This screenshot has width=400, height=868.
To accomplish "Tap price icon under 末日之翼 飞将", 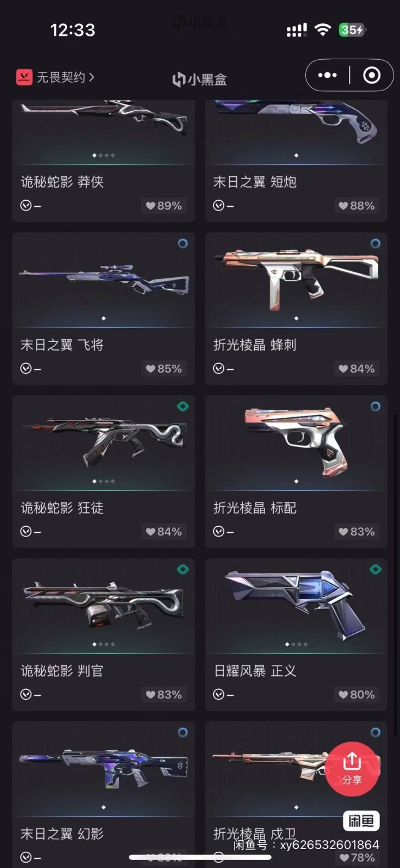I will [25, 368].
